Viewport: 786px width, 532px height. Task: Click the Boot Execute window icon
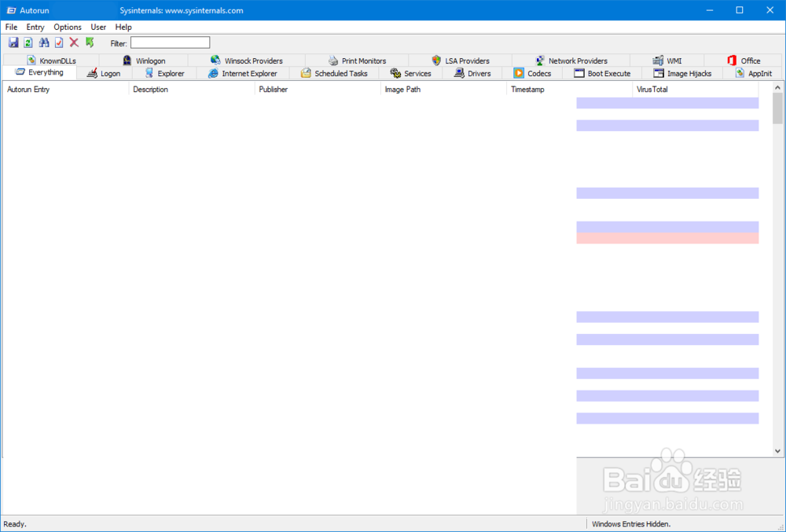579,73
